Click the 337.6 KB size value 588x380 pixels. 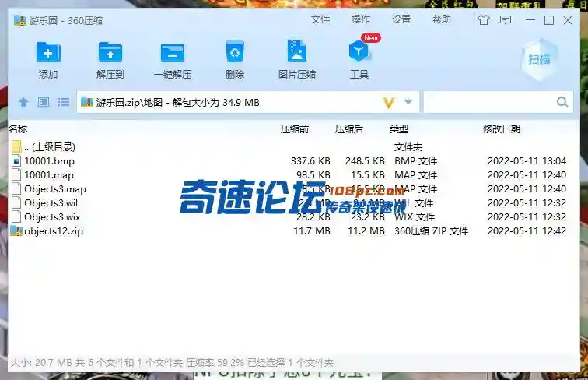pos(310,160)
